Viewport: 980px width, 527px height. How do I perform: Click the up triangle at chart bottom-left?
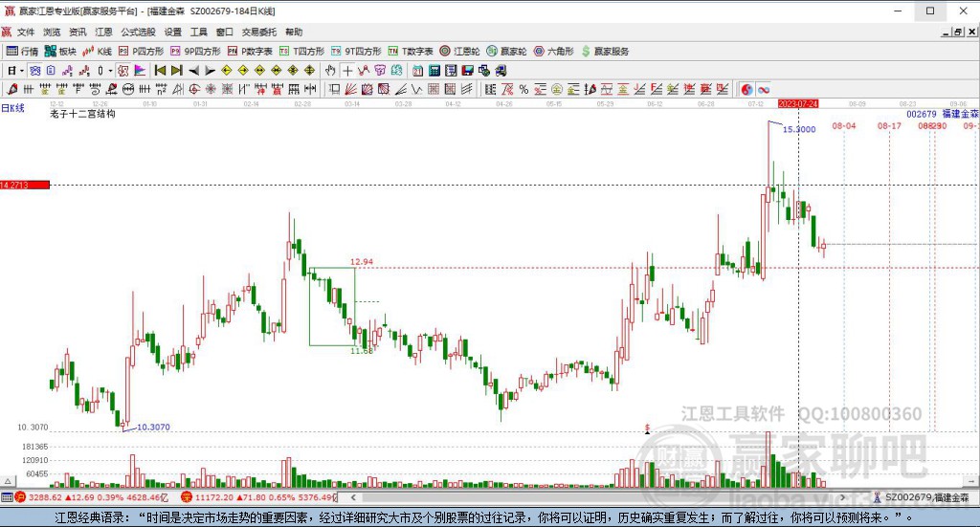click(x=8, y=481)
